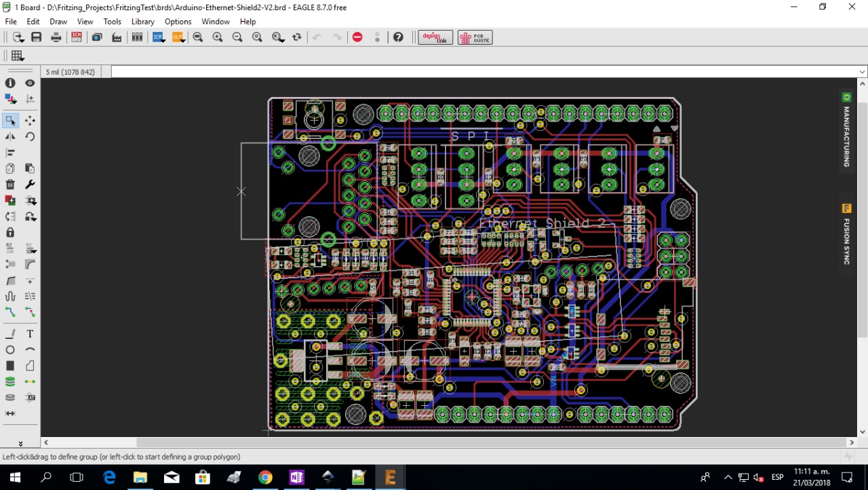Select the Show (eye) tool
Screen dimensions: 868x490
click(30, 83)
